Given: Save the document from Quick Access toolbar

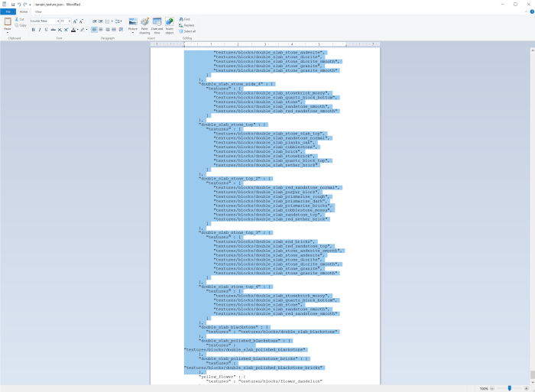Looking at the screenshot, I should (x=13, y=5).
